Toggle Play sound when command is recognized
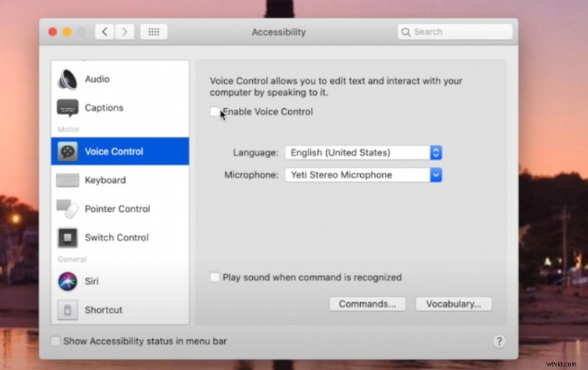This screenshot has width=588, height=370. (x=215, y=277)
